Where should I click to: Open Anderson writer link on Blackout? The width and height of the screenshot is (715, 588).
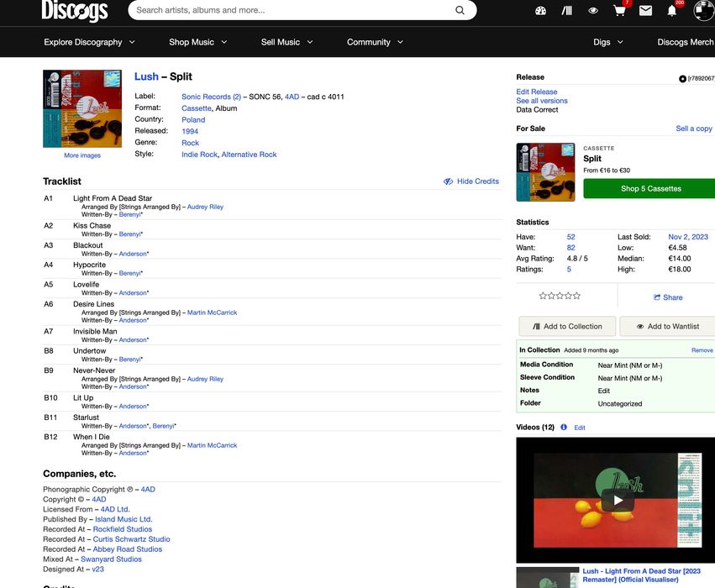133,254
